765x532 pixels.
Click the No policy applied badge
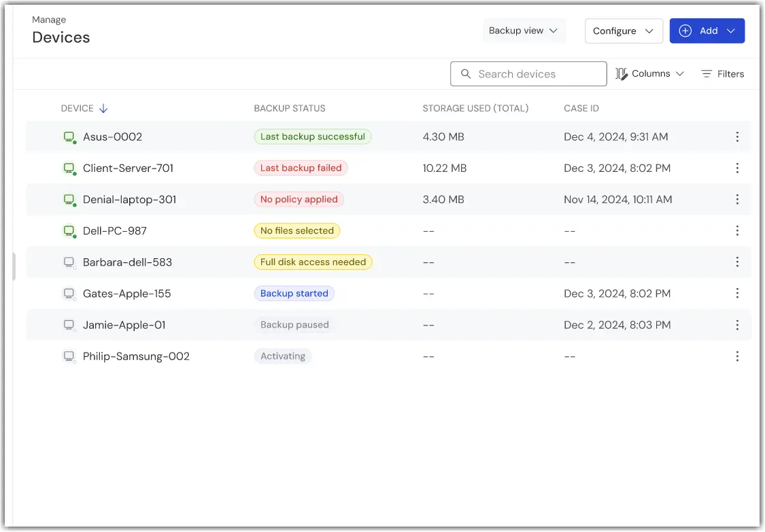coord(299,200)
